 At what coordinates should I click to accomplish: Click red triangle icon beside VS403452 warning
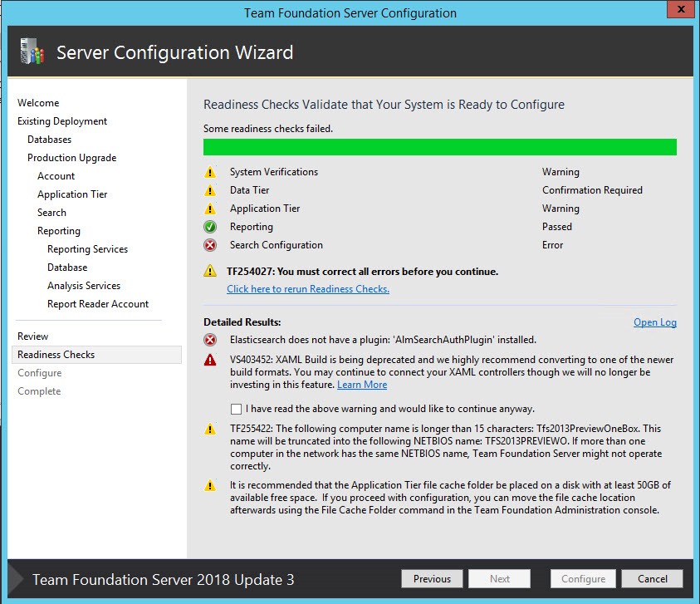click(x=210, y=360)
